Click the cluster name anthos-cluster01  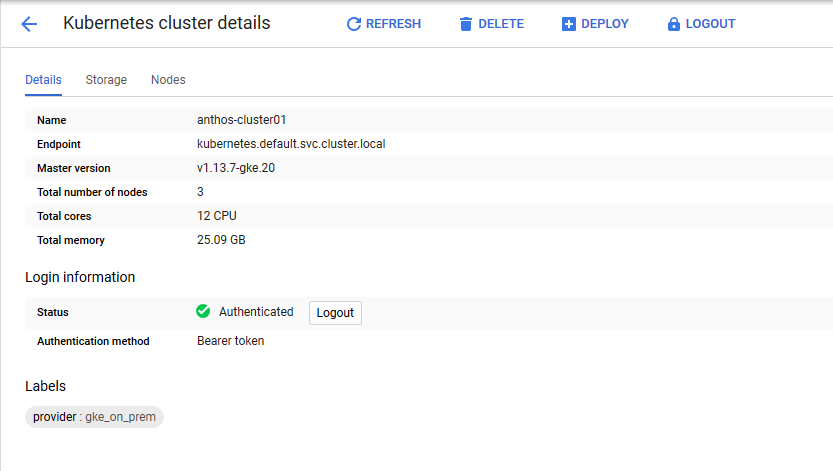coord(242,120)
